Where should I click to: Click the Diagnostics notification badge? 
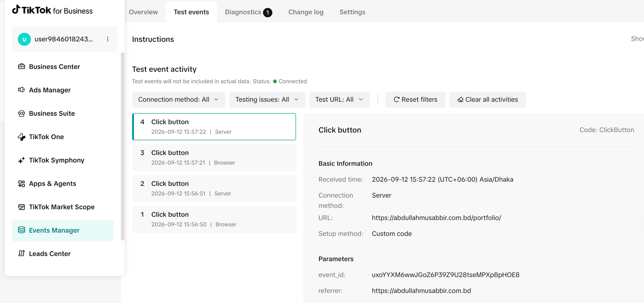pos(268,12)
